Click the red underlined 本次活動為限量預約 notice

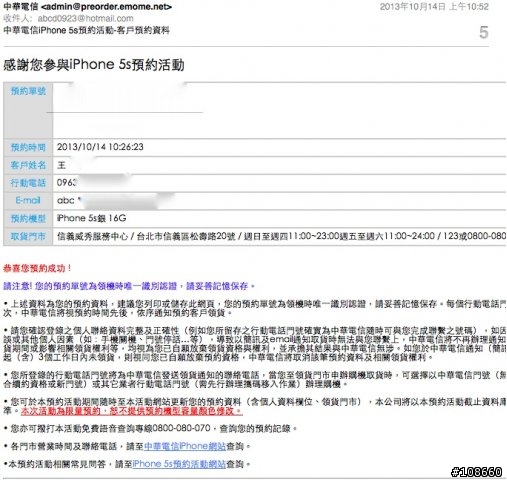pos(132,411)
